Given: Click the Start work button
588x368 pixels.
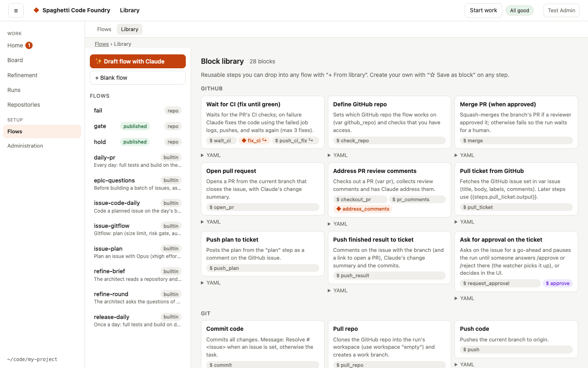Looking at the screenshot, I should (483, 11).
